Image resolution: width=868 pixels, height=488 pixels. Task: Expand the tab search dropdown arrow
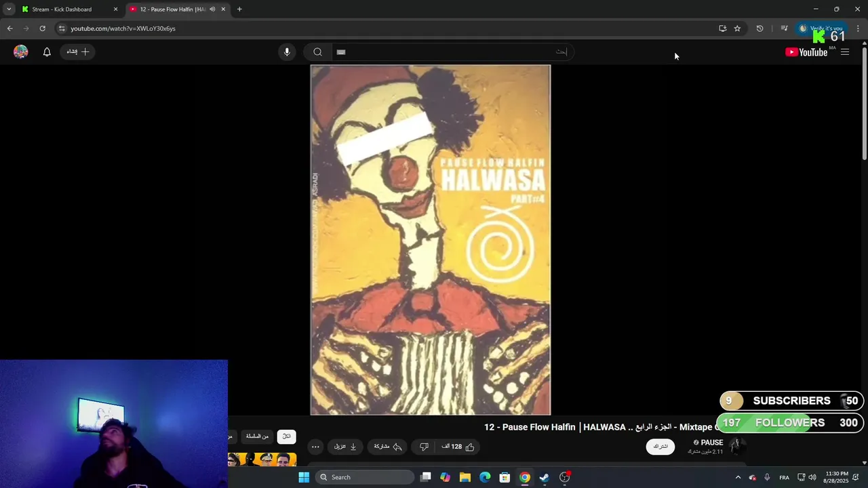coord(9,9)
